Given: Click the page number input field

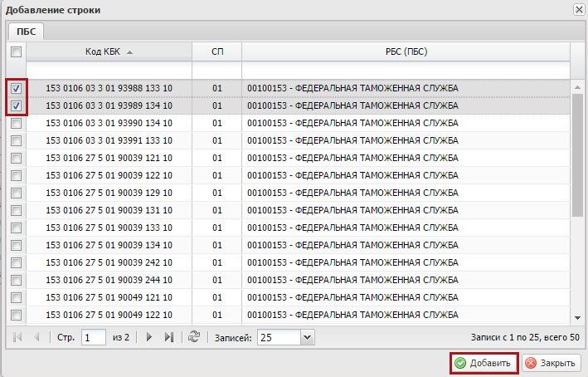Looking at the screenshot, I should (x=94, y=337).
